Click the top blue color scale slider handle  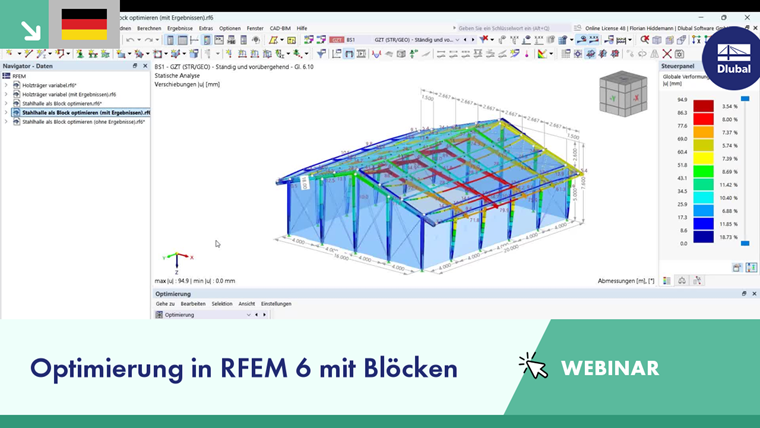(745, 99)
